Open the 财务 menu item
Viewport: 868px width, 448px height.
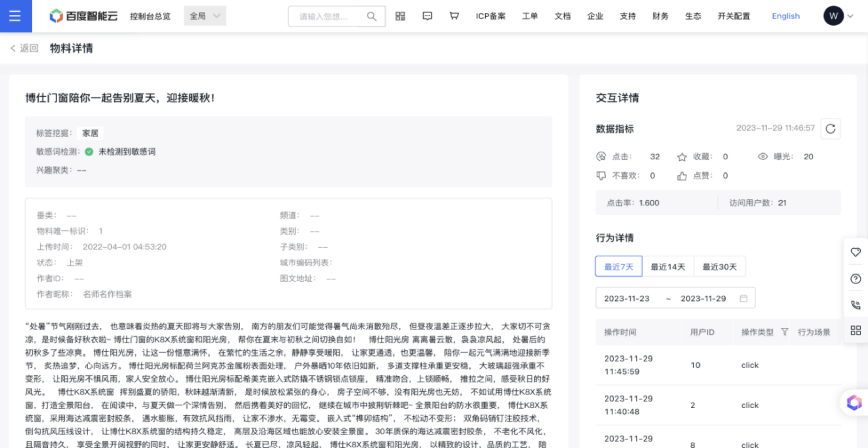point(660,16)
